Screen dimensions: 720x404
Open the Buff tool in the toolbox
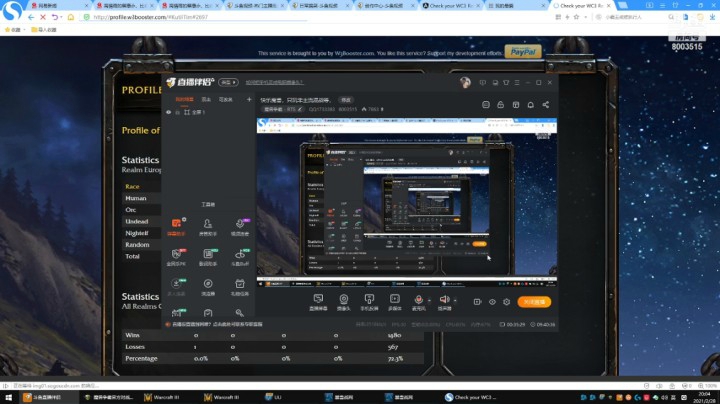coord(240,257)
